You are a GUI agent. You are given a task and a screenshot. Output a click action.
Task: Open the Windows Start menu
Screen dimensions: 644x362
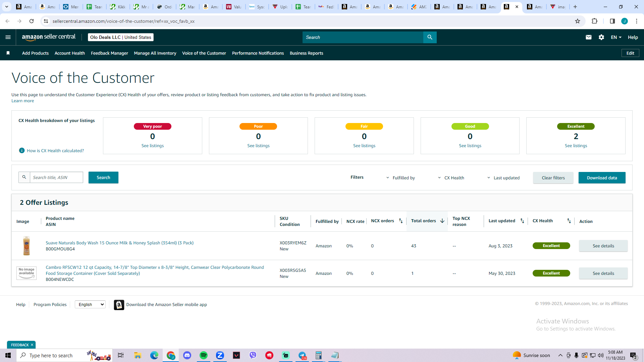coord(8,355)
